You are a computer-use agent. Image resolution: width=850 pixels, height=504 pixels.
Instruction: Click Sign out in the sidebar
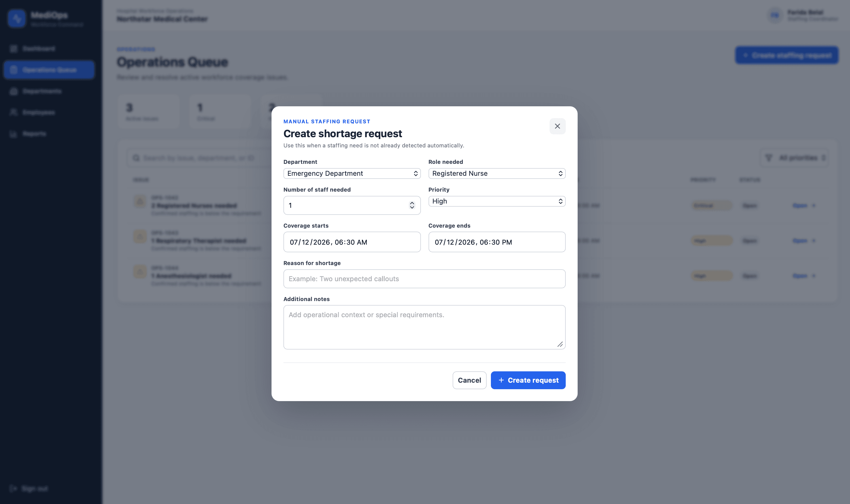click(29, 488)
